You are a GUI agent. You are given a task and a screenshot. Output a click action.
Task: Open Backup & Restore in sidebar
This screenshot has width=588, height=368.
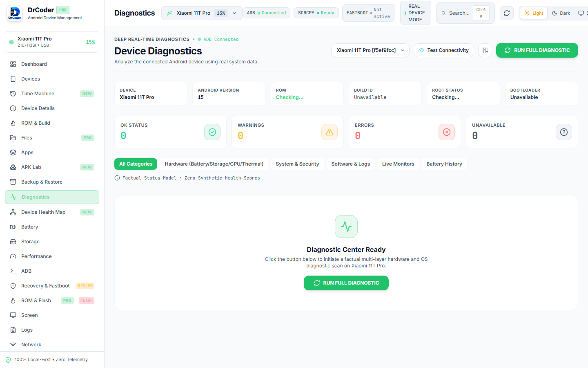coord(52,182)
